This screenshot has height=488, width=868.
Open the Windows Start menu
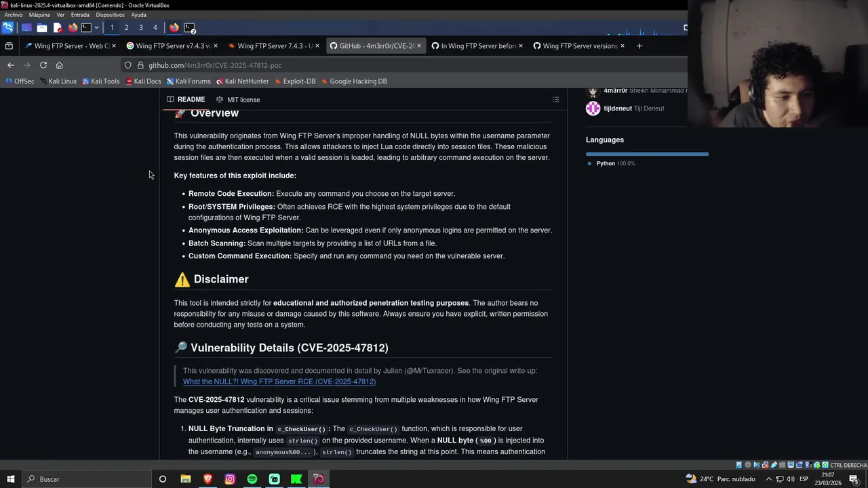tap(11, 479)
